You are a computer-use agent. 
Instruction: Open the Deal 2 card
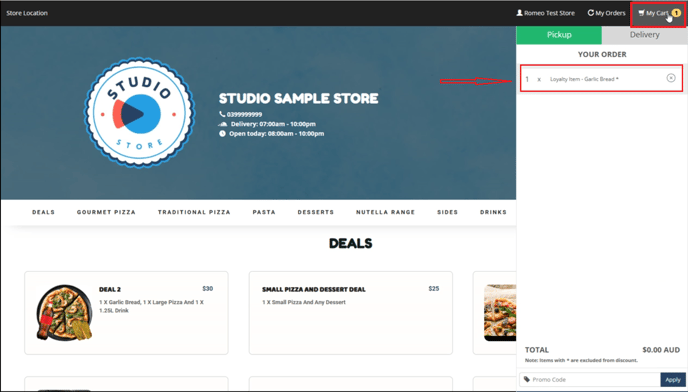coord(126,313)
